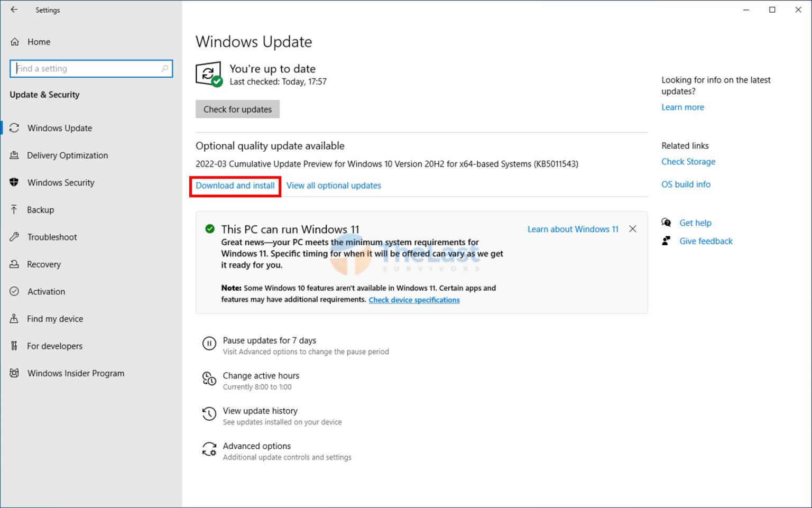Screen dimensions: 812x508
Task: Click the Update & Security heading
Action: pos(44,95)
